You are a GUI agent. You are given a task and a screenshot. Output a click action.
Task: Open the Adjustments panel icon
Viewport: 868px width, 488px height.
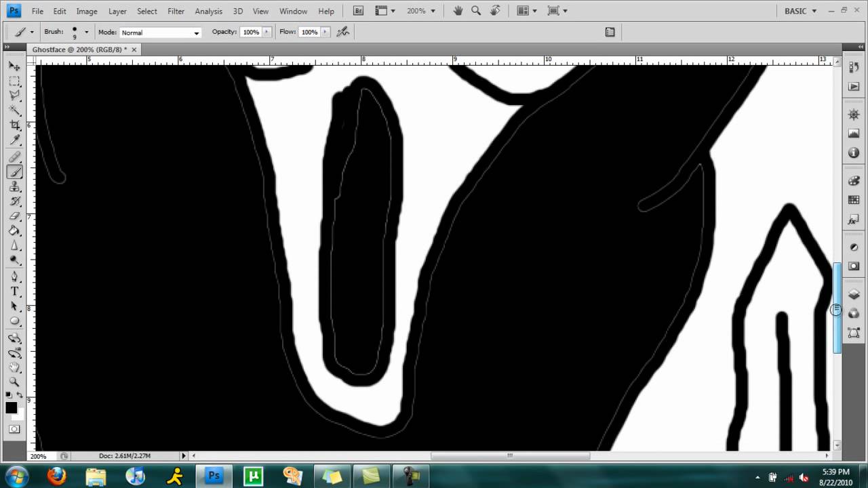(854, 247)
